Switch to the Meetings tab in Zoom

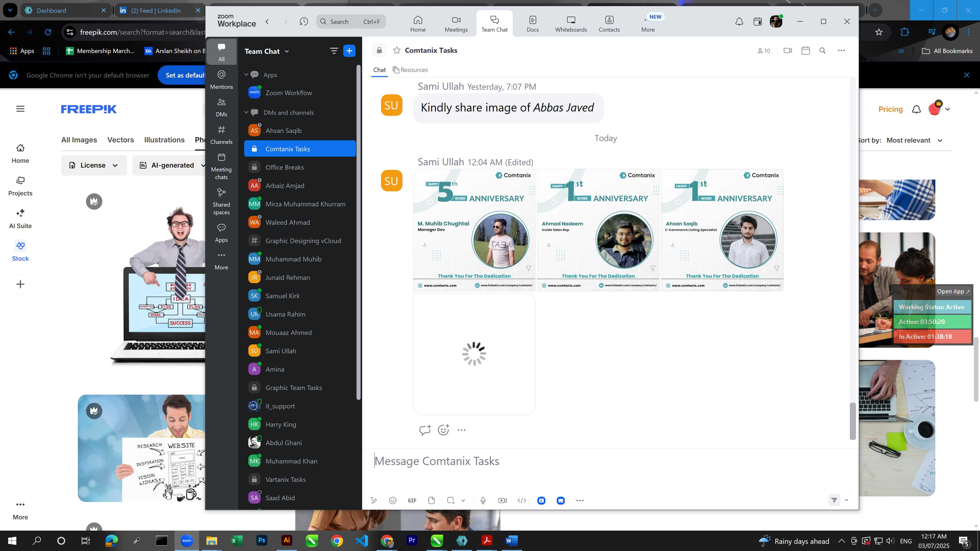pyautogui.click(x=456, y=23)
